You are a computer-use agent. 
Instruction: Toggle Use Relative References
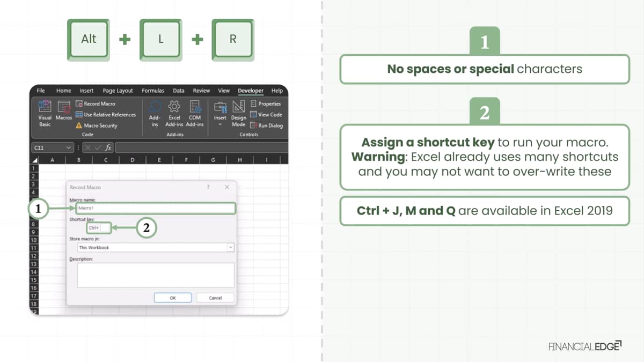tap(106, 114)
